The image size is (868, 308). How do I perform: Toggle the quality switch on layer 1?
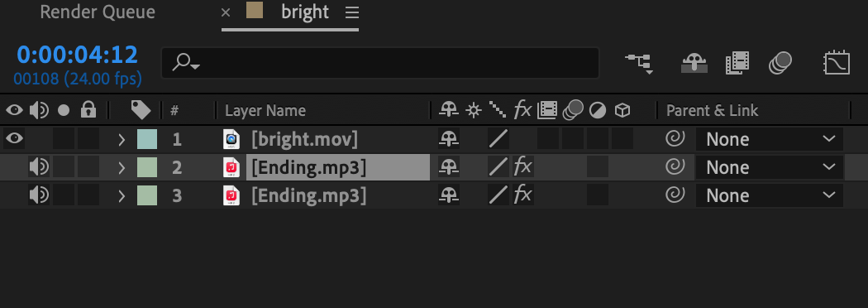pyautogui.click(x=498, y=139)
